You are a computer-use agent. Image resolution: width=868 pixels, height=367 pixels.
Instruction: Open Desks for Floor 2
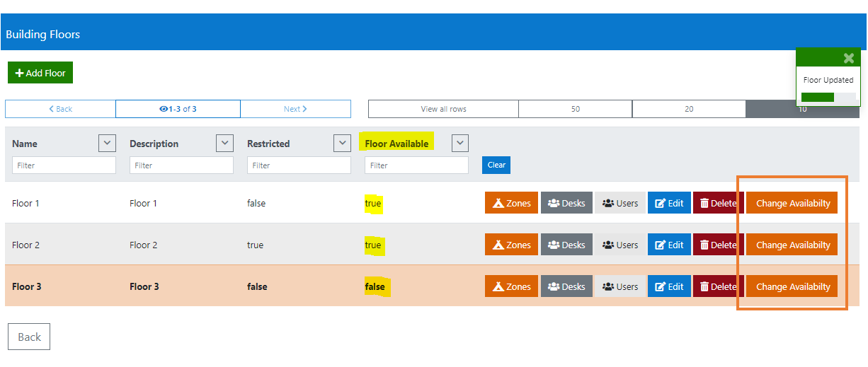click(x=566, y=245)
